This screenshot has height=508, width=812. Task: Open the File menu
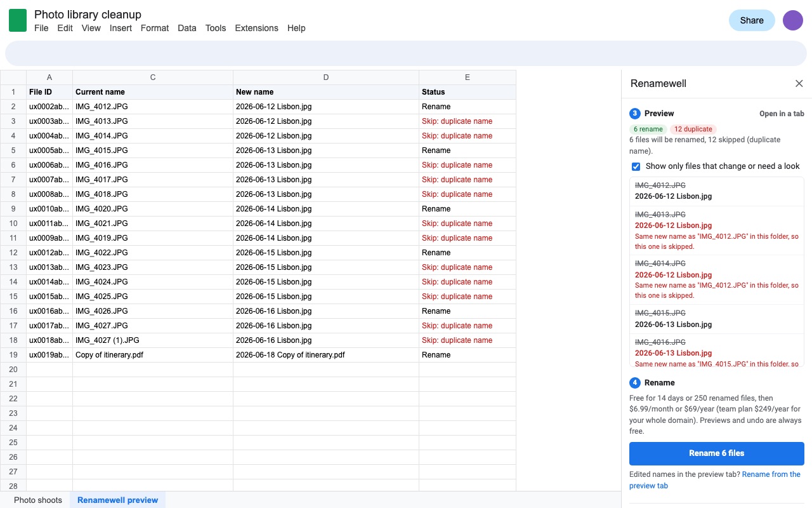[41, 28]
